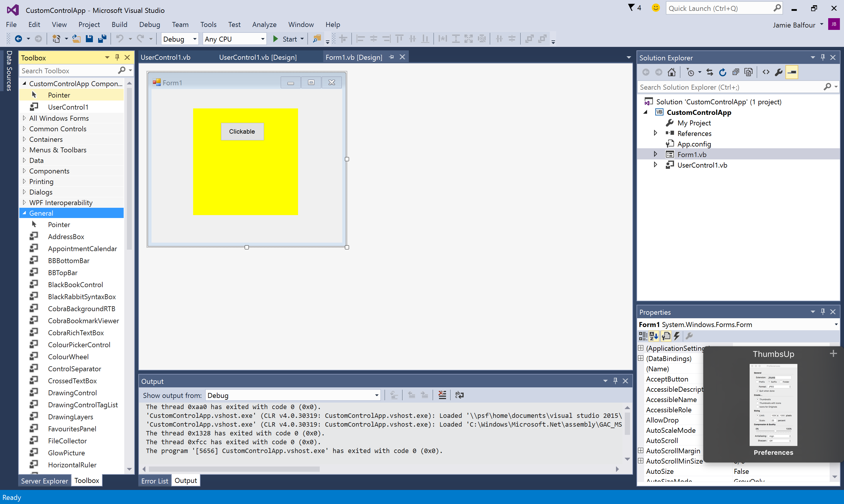Toggle Categorized view in Properties panel

click(x=643, y=336)
